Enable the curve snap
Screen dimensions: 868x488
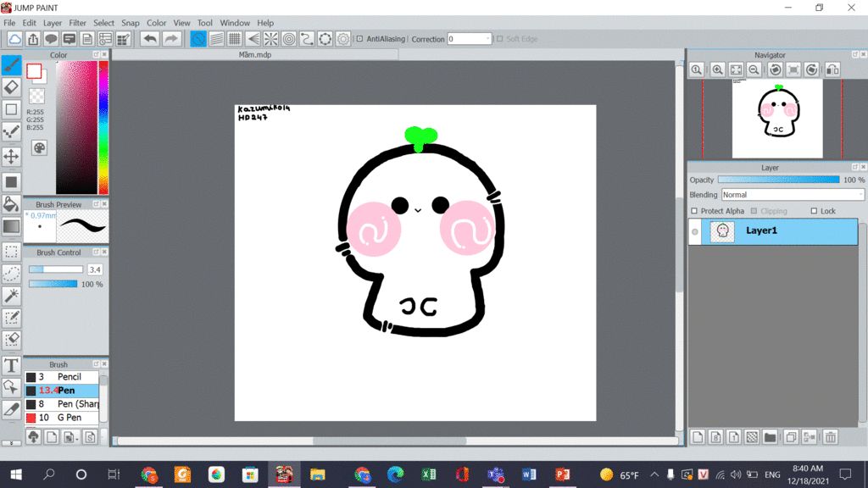(307, 39)
